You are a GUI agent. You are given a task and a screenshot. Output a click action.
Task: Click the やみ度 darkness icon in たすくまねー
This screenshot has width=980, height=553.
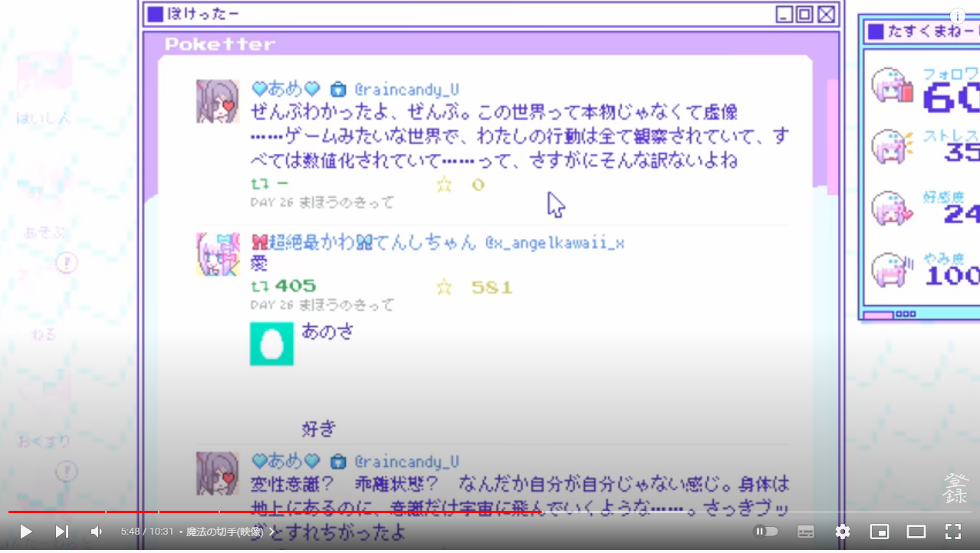tap(893, 269)
